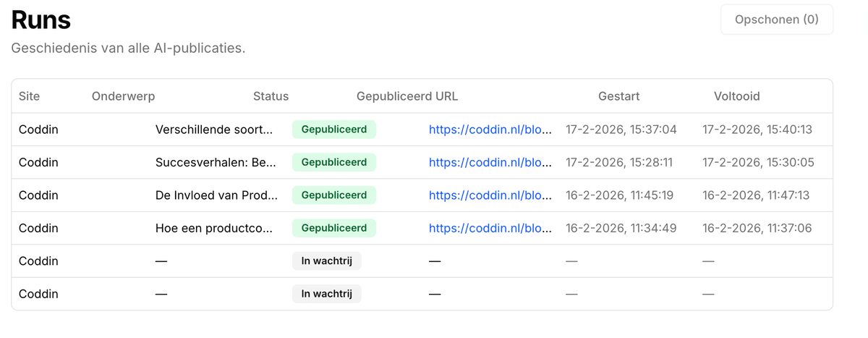
Task: Click the Opschonen (0) button
Action: click(x=776, y=20)
